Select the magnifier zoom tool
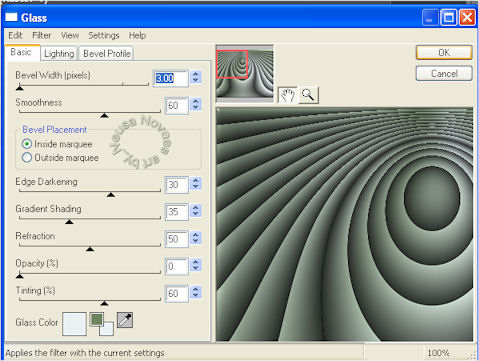 tap(308, 95)
